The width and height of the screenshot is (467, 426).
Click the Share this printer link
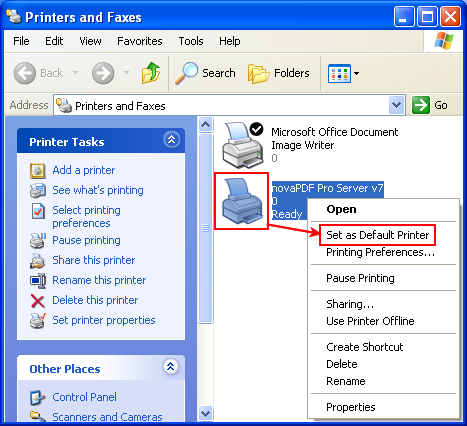pyautogui.click(x=94, y=260)
